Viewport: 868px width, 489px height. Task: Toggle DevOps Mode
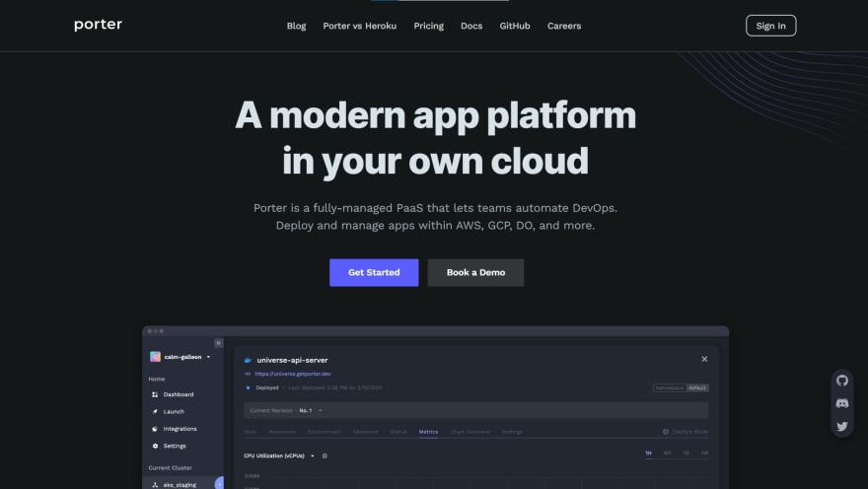686,432
